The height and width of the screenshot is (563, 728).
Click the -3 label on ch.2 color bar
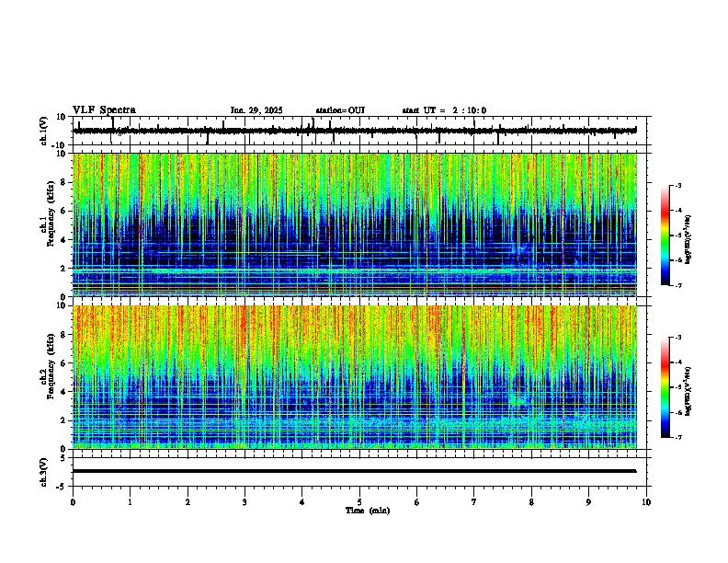pyautogui.click(x=678, y=338)
